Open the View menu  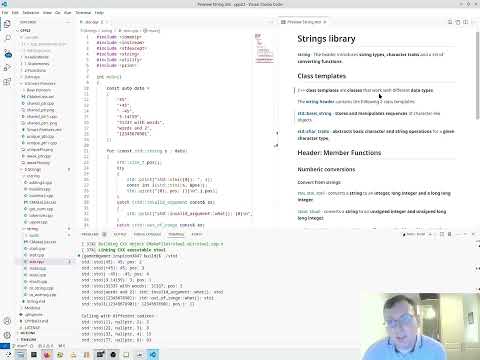click(x=47, y=13)
